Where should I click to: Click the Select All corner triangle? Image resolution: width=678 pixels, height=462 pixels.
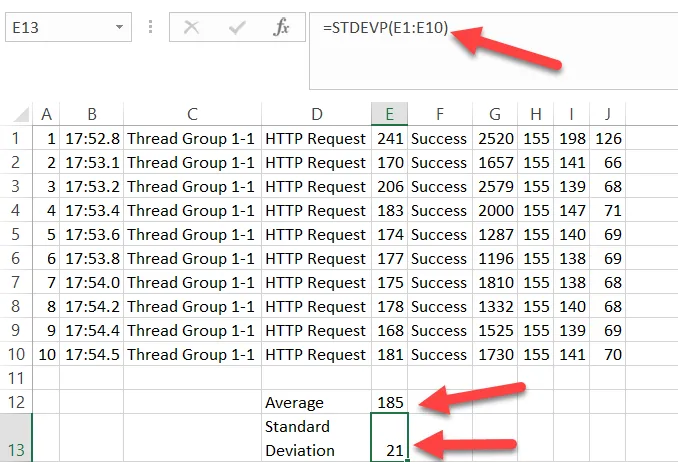pos(21,114)
